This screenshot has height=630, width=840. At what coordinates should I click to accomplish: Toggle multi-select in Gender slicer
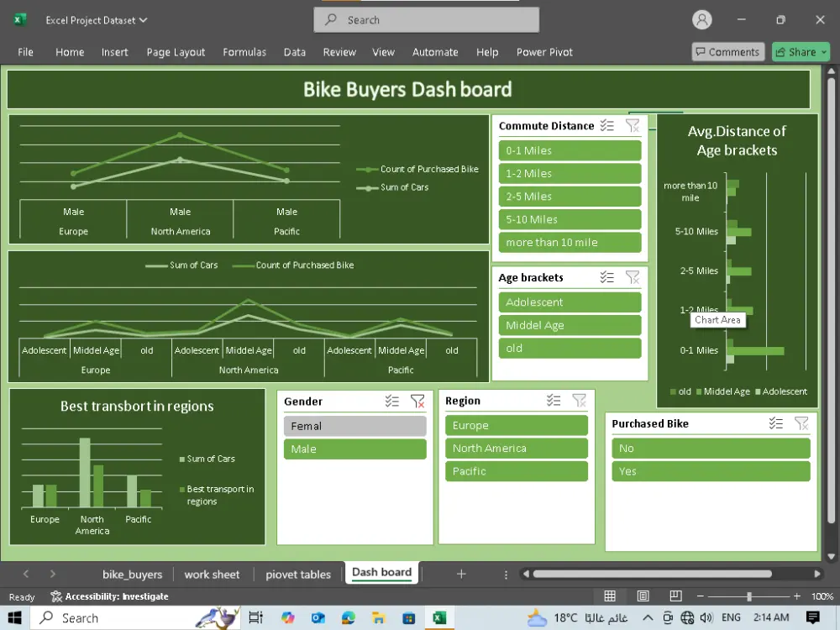[x=392, y=401]
